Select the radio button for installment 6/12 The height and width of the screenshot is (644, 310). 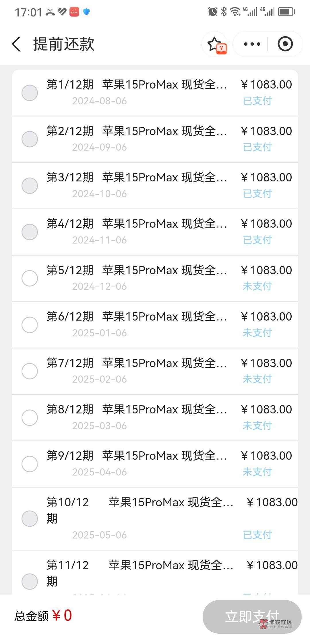click(30, 325)
